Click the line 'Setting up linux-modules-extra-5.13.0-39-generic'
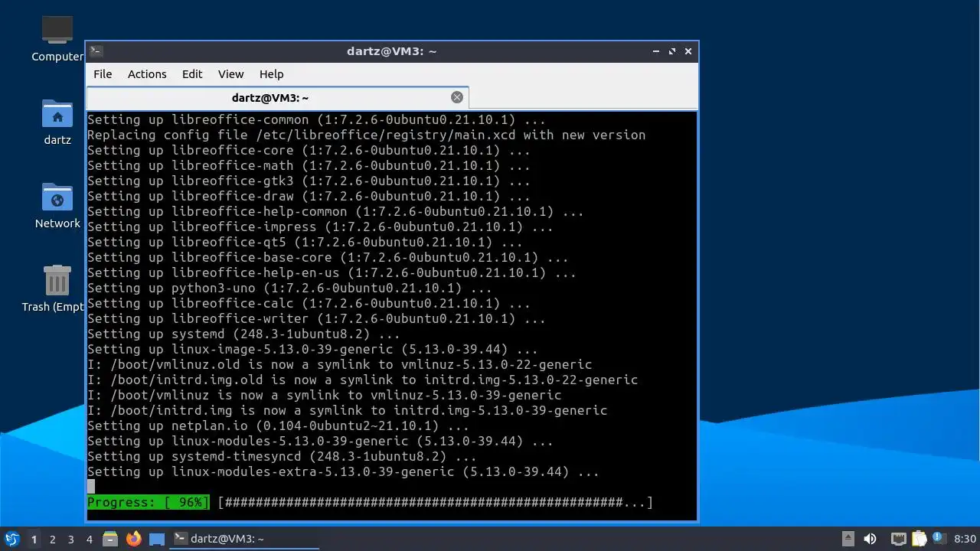Image resolution: width=980 pixels, height=551 pixels. point(343,472)
